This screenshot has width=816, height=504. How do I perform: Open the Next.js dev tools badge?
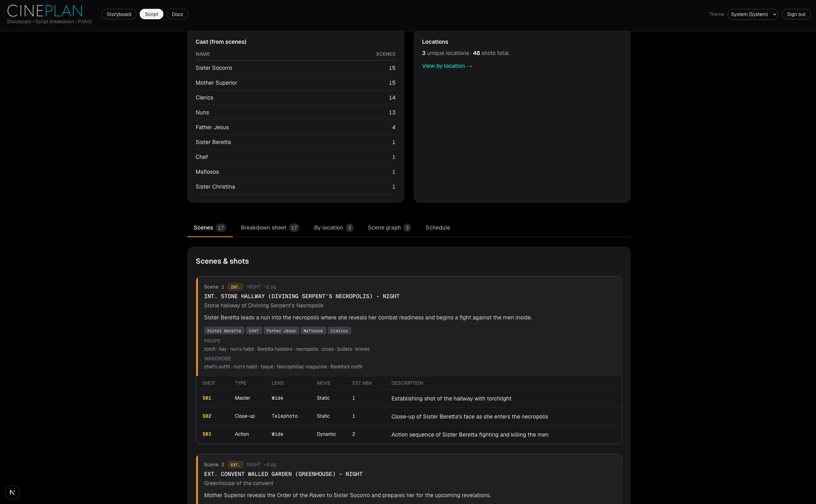pos(12,492)
